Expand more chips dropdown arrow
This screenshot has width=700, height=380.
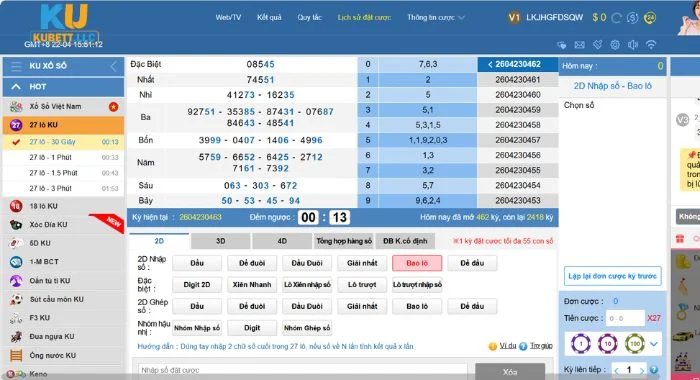pyautogui.click(x=654, y=344)
